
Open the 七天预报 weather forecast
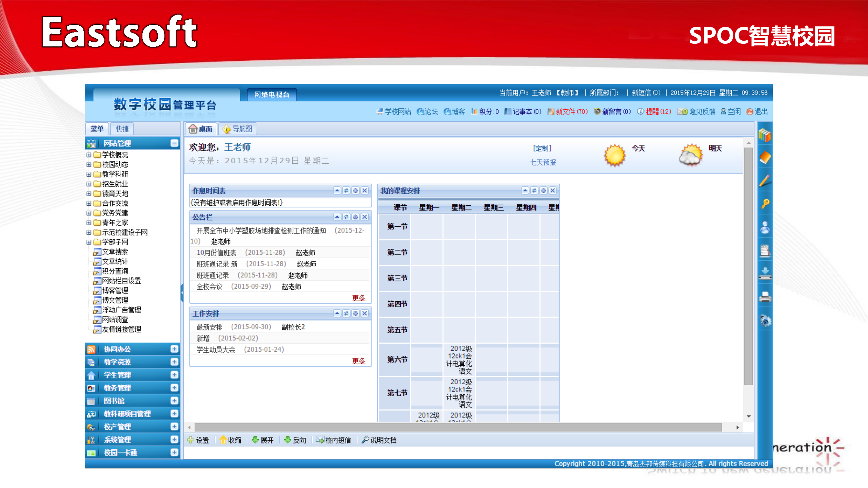coord(542,162)
